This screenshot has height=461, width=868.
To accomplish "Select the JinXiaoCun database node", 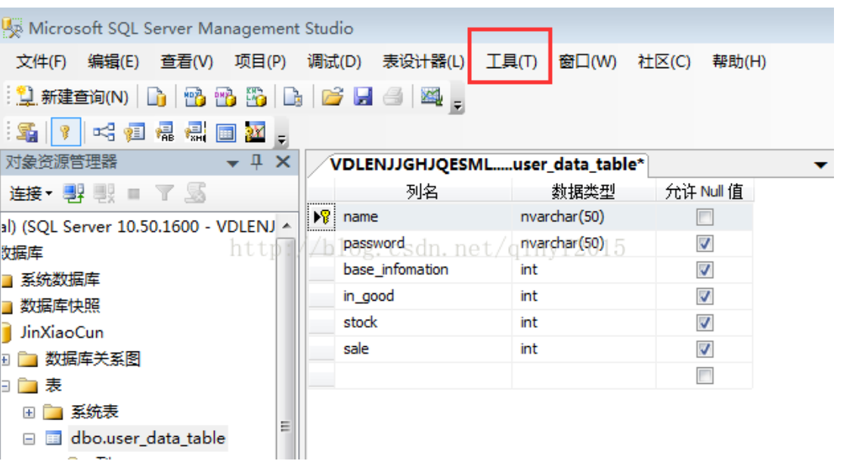I will pos(61,333).
